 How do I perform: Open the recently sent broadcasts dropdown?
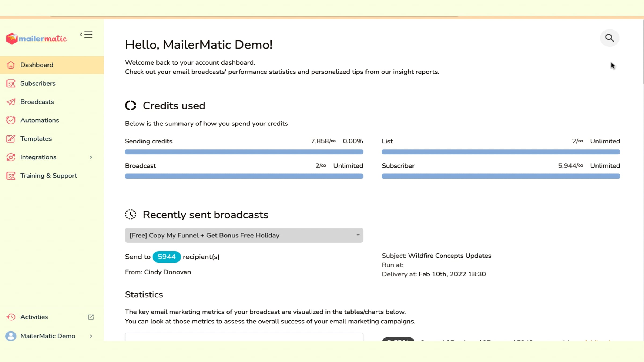pyautogui.click(x=244, y=235)
